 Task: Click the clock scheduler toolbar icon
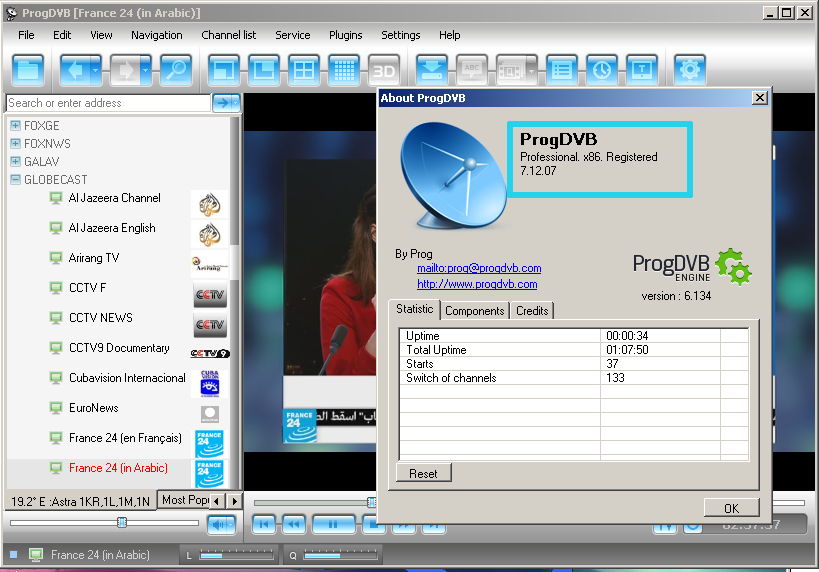point(602,69)
